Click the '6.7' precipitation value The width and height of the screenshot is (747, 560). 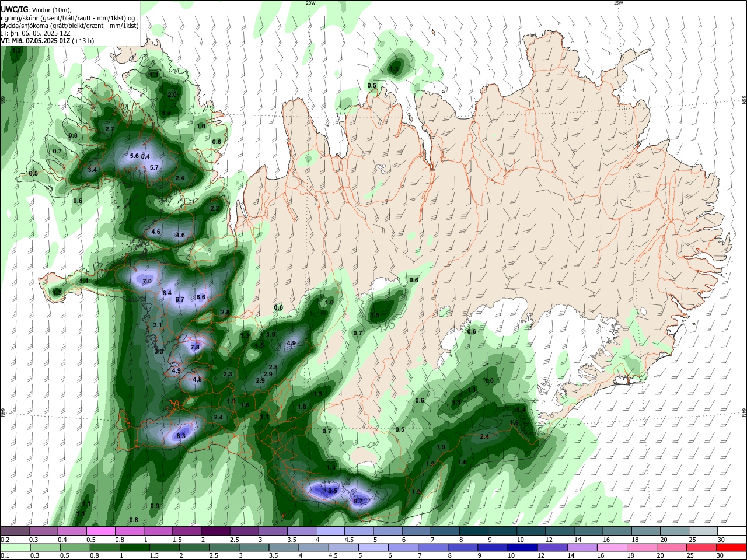180,300
